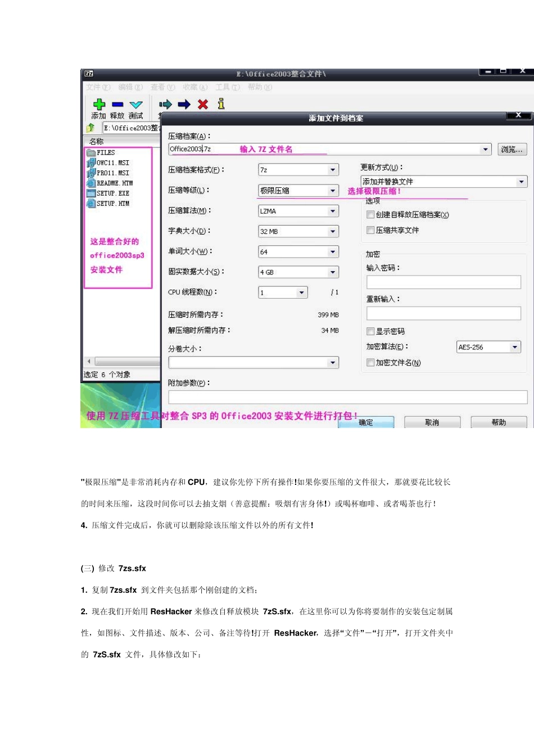Open the 压缩档案格式 7z dropdown
The height and width of the screenshot is (756, 534).
click(333, 170)
